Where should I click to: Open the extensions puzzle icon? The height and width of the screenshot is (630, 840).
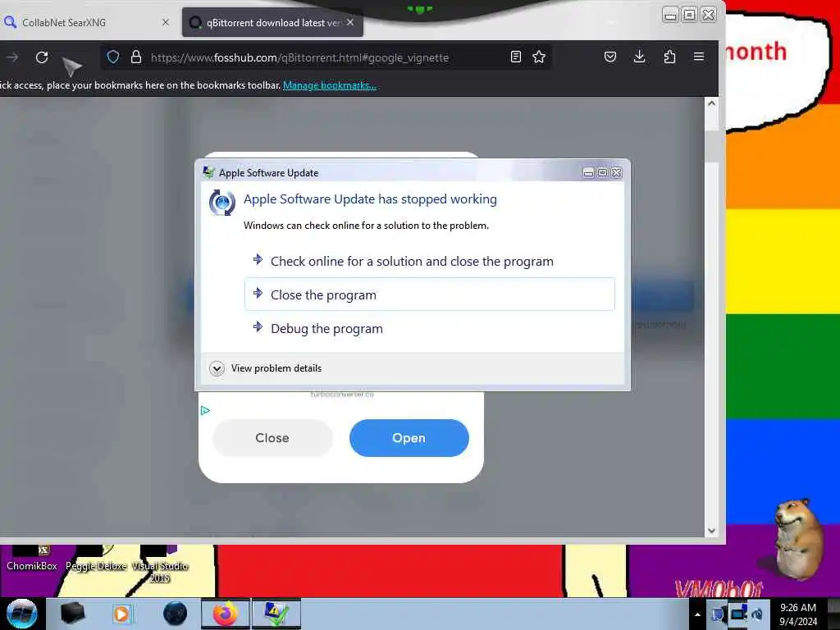pyautogui.click(x=669, y=57)
